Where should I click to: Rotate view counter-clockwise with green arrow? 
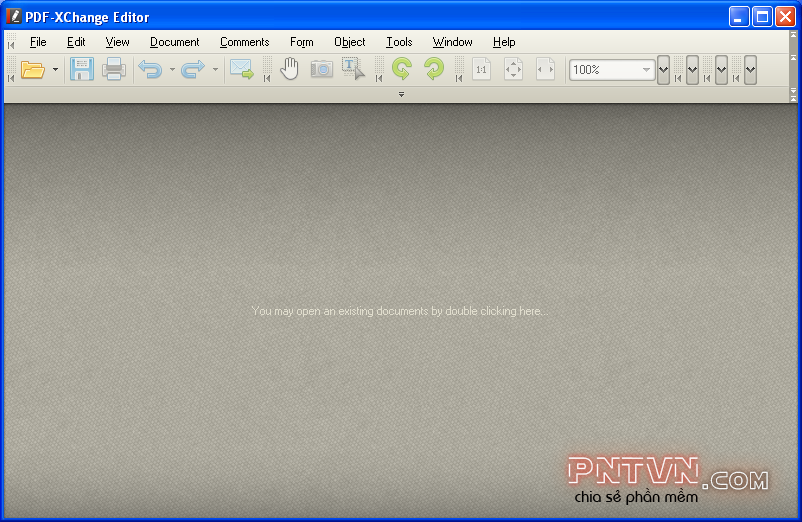402,69
